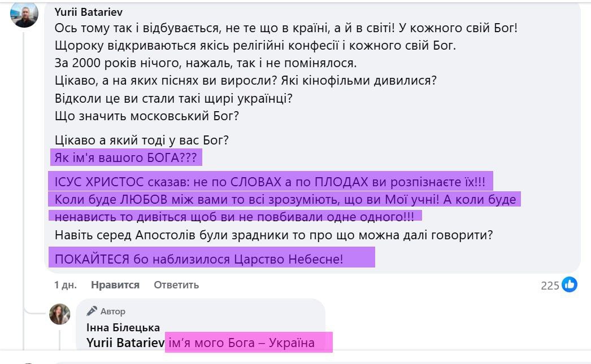The image size is (591, 364).
Task: View the 225 reactions count
Action: click(x=550, y=285)
